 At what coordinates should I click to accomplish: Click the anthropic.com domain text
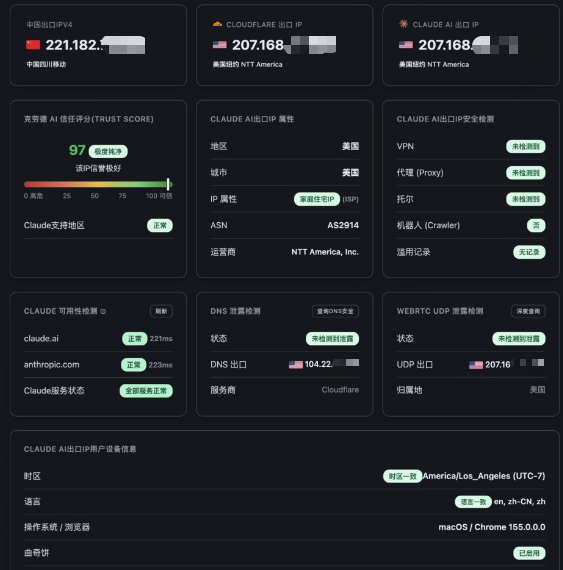click(52, 365)
